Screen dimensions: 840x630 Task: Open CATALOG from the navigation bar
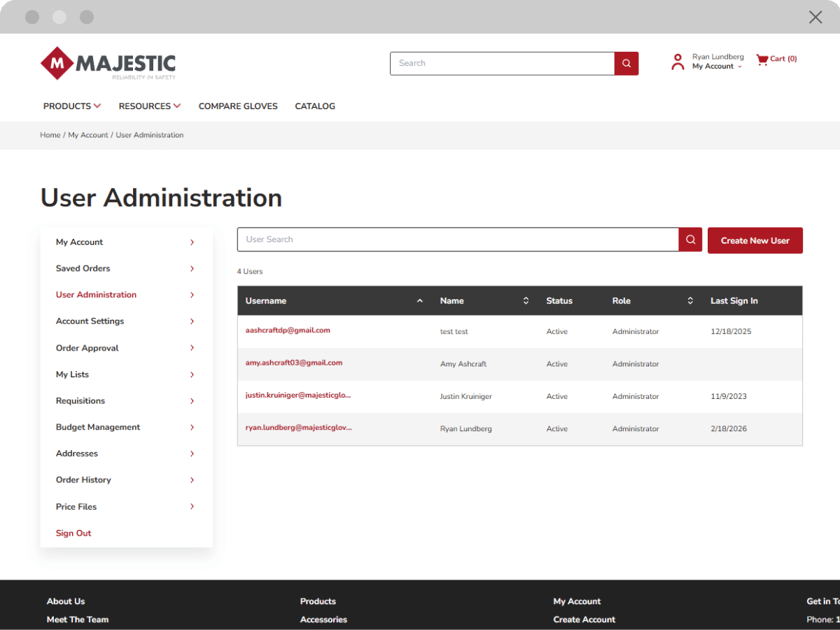(x=315, y=106)
